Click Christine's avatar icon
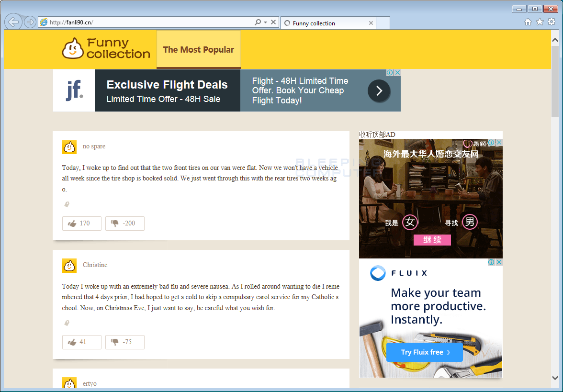 (69, 266)
